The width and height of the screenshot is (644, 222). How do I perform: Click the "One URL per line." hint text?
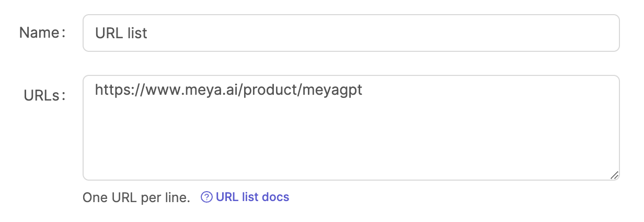point(136,198)
